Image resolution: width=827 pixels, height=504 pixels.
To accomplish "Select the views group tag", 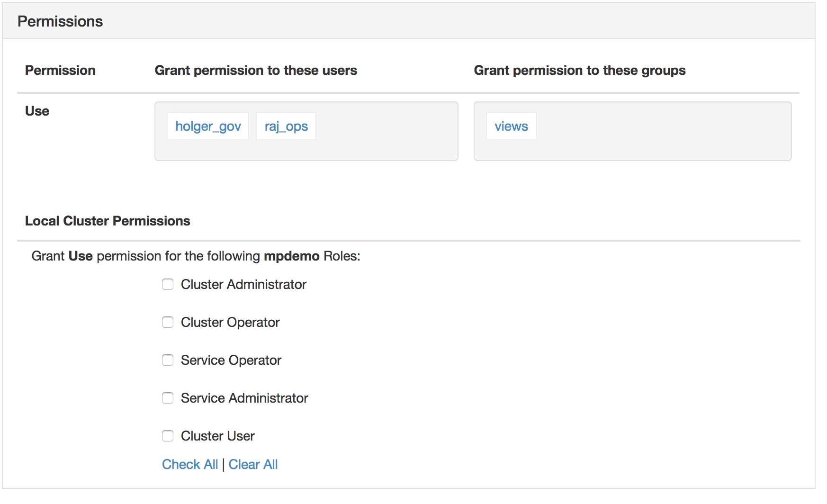I will pos(511,126).
